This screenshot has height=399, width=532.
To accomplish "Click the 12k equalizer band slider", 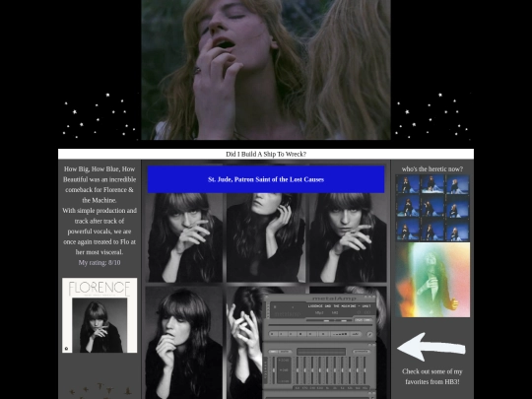I will [350, 370].
